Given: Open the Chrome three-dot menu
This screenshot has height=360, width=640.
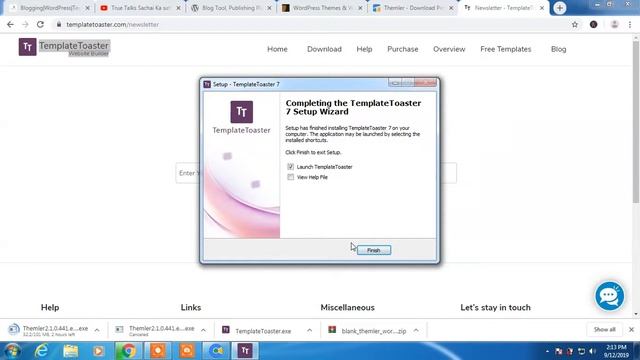Looking at the screenshot, I should [x=630, y=24].
